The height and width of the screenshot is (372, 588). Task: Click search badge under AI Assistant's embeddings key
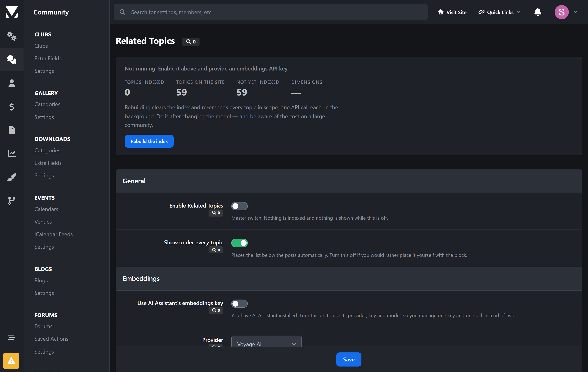[x=216, y=311]
